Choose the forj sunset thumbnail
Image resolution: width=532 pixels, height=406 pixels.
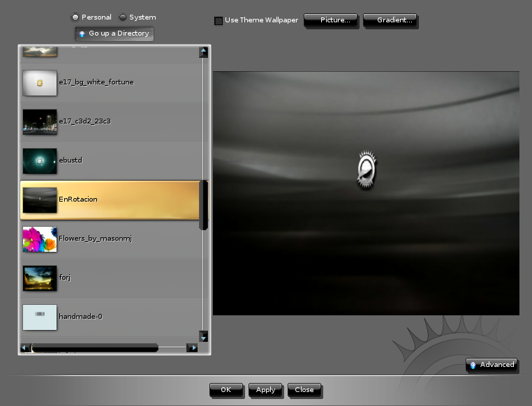[x=40, y=278]
